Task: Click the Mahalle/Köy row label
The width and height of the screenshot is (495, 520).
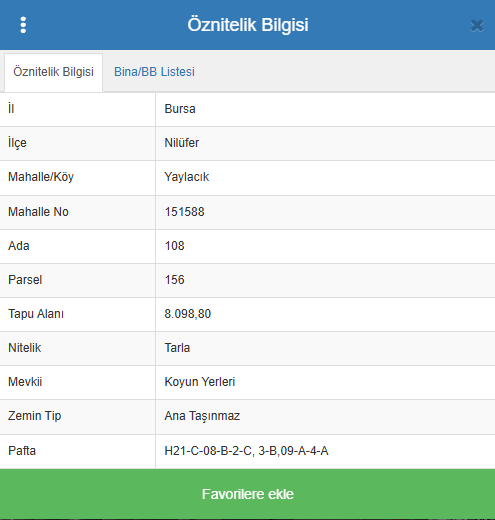Action: (x=41, y=177)
